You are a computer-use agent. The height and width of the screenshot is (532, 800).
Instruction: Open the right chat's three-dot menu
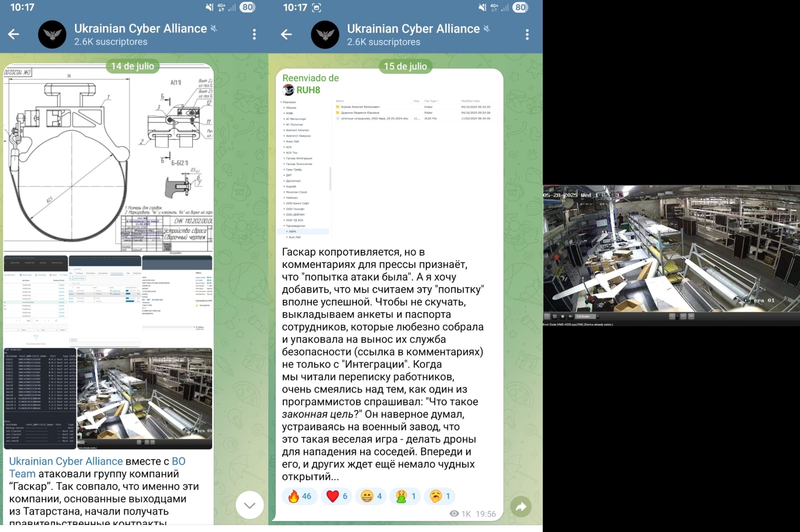coord(527,35)
